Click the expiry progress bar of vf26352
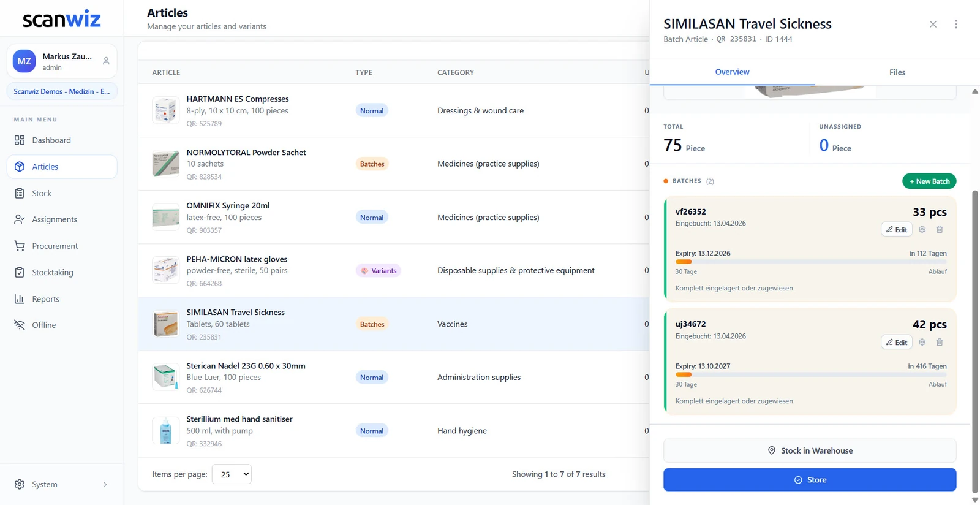This screenshot has width=980, height=505. click(811, 262)
